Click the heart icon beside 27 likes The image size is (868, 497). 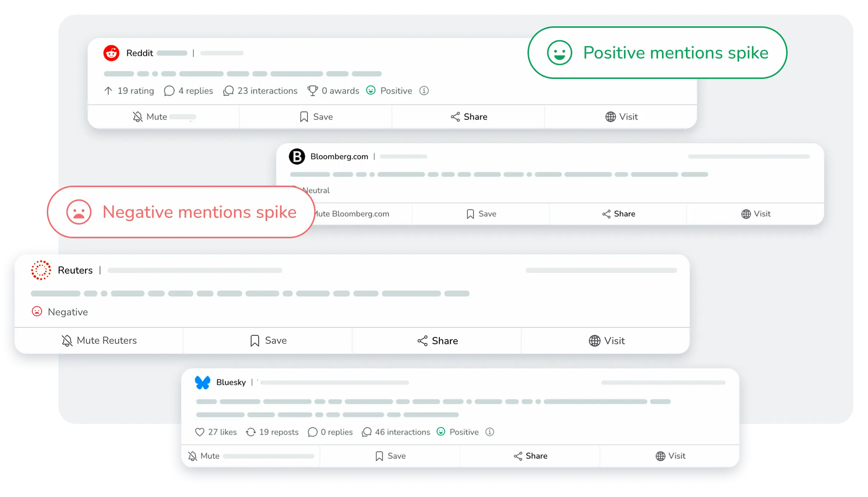(x=199, y=432)
